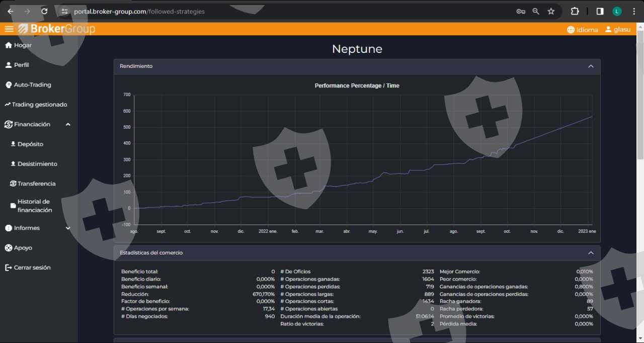Open the browser extensions puzzle icon
Viewport: 644px width, 343px height.
pos(575,11)
